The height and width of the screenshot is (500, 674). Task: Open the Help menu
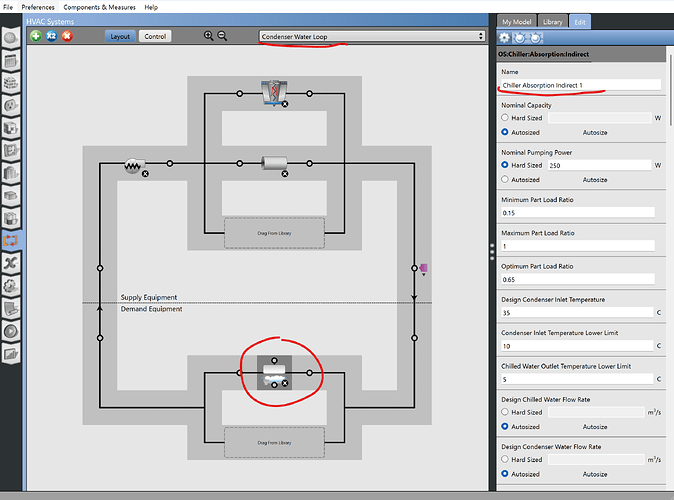151,7
